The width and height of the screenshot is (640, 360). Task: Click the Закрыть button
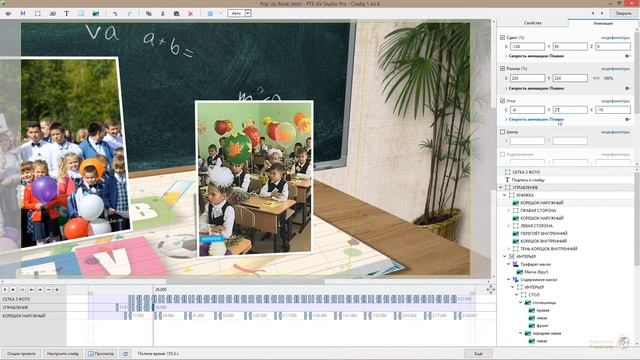pyautogui.click(x=623, y=13)
